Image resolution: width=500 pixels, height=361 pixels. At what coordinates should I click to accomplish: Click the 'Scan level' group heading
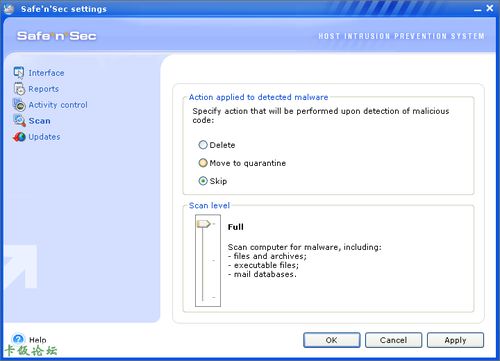209,205
